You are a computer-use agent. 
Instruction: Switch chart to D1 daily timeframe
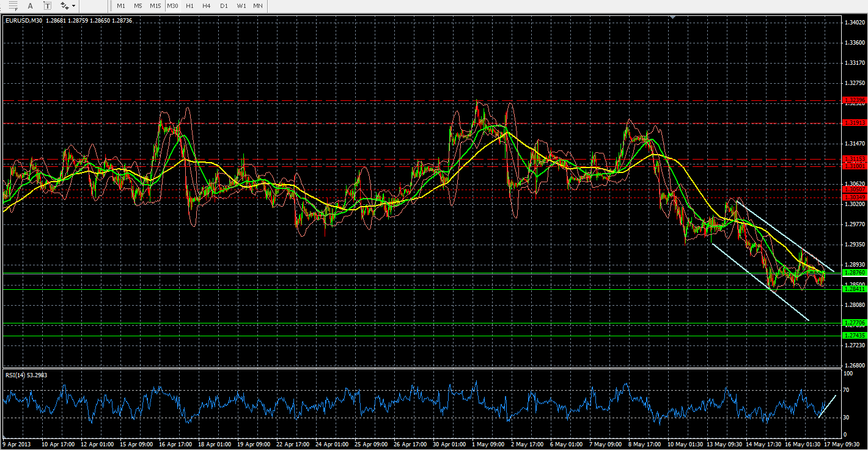click(224, 6)
